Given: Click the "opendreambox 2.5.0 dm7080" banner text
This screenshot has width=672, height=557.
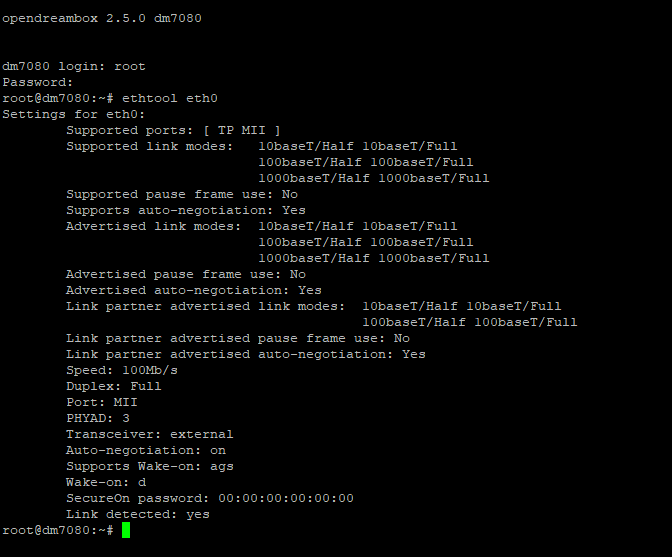Looking at the screenshot, I should click(102, 18).
